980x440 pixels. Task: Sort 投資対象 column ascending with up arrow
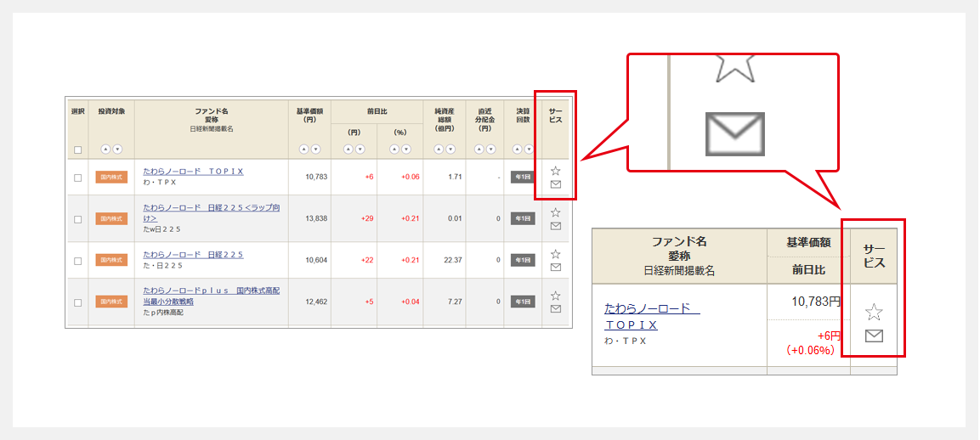105,149
